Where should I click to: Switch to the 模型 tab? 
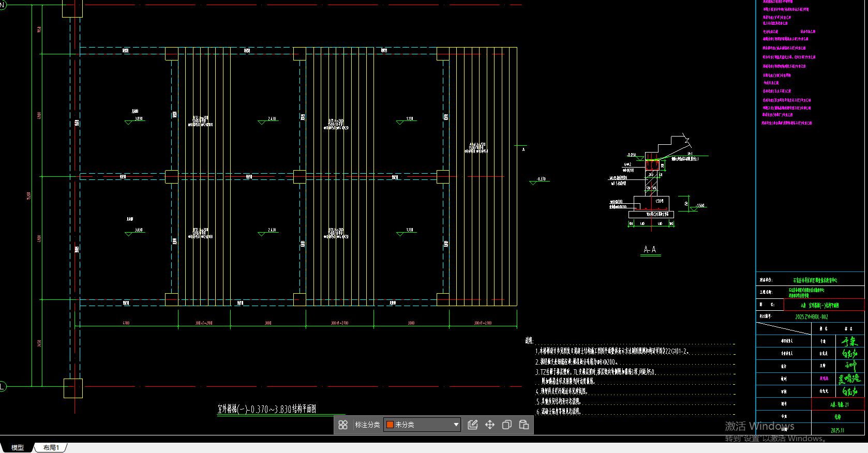[x=18, y=447]
